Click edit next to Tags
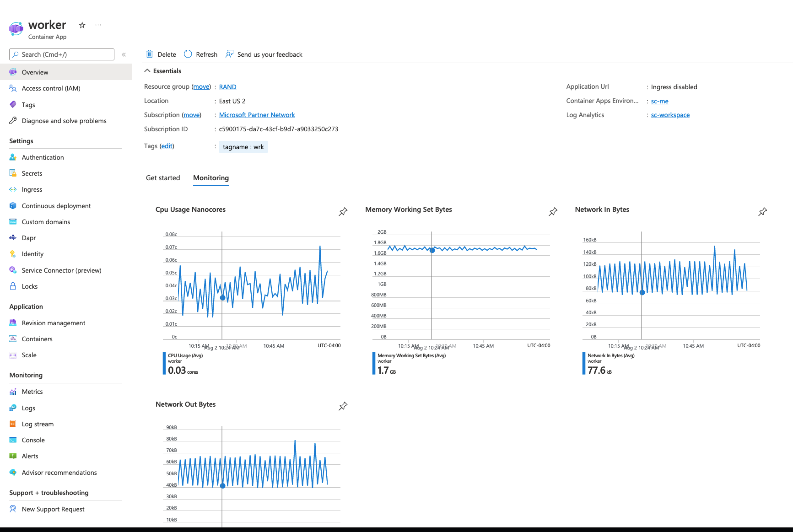This screenshot has width=793, height=532. [x=167, y=146]
